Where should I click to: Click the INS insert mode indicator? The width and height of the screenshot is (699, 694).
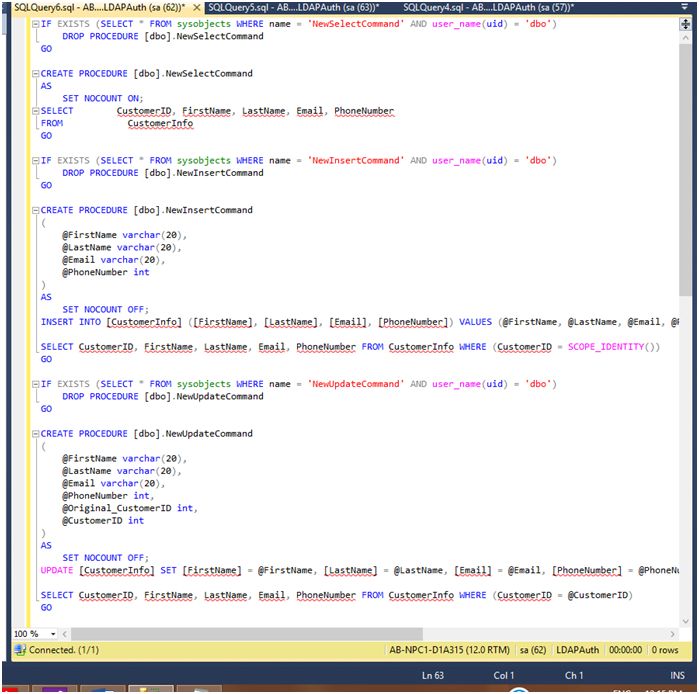[x=677, y=675]
